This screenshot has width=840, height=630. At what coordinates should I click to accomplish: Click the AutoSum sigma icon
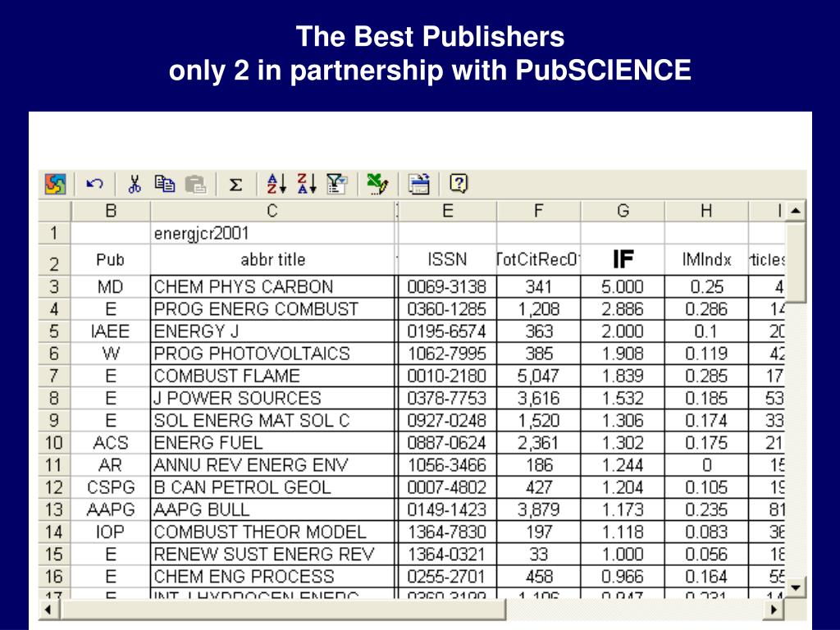pyautogui.click(x=235, y=185)
